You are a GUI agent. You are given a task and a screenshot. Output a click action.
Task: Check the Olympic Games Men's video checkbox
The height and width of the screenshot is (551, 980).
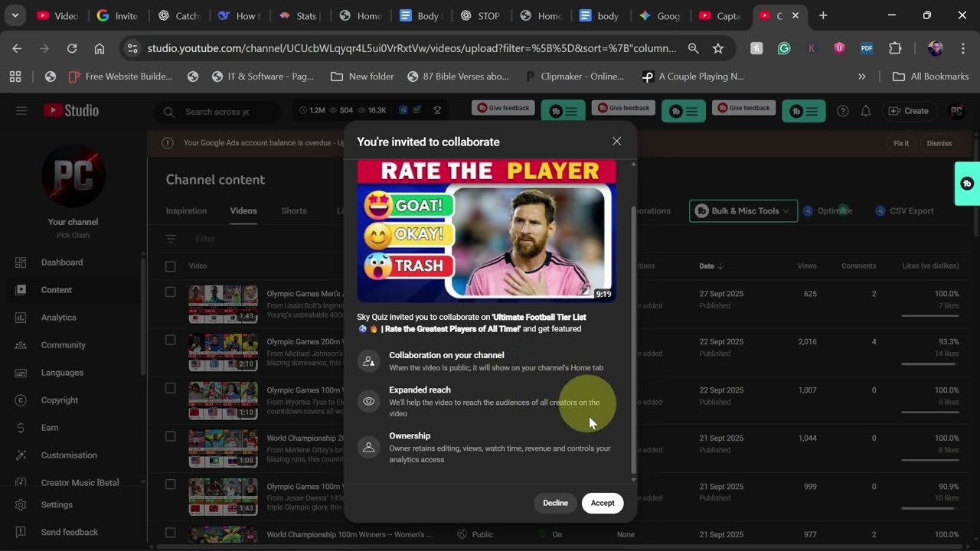pos(171,292)
